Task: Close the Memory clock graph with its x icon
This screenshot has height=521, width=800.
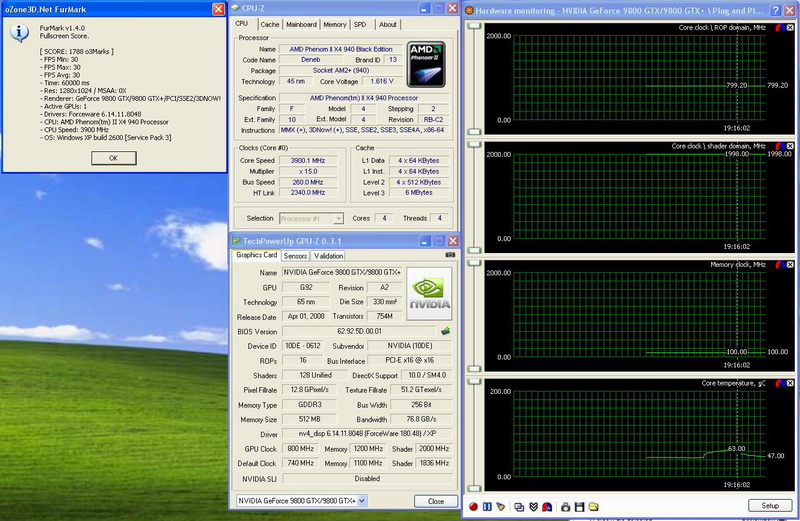Action: click(x=789, y=264)
